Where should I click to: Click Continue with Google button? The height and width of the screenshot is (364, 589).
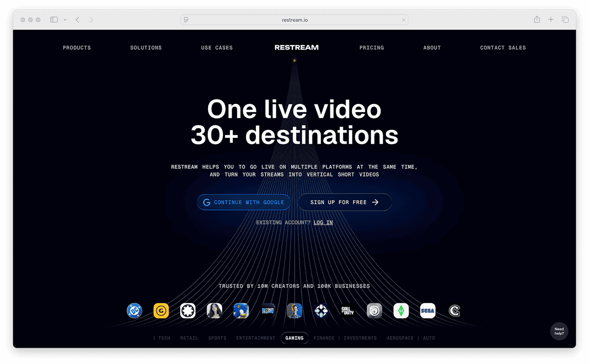point(244,202)
